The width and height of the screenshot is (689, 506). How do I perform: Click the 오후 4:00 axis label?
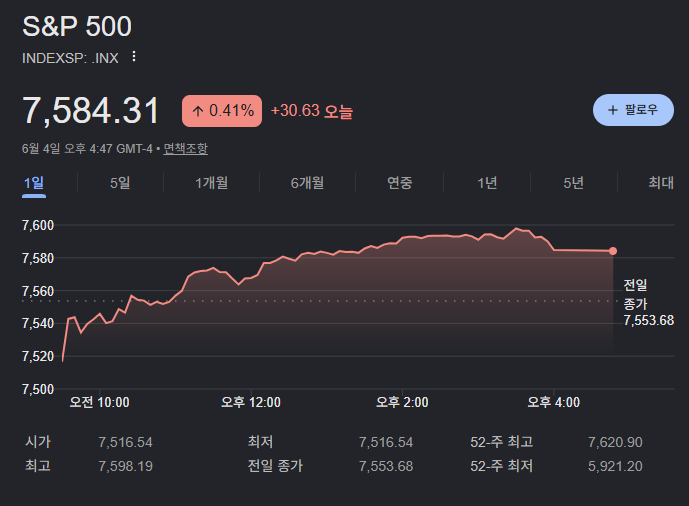pyautogui.click(x=554, y=402)
